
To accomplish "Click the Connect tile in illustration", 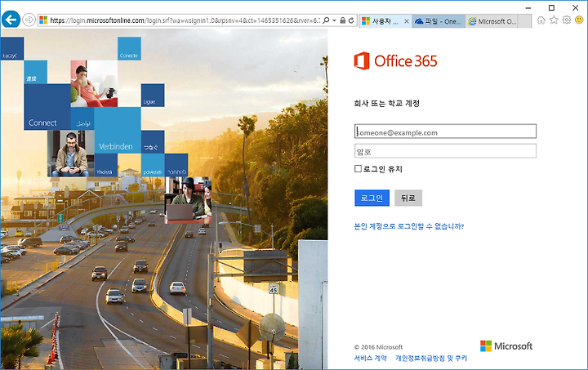I will [47, 107].
